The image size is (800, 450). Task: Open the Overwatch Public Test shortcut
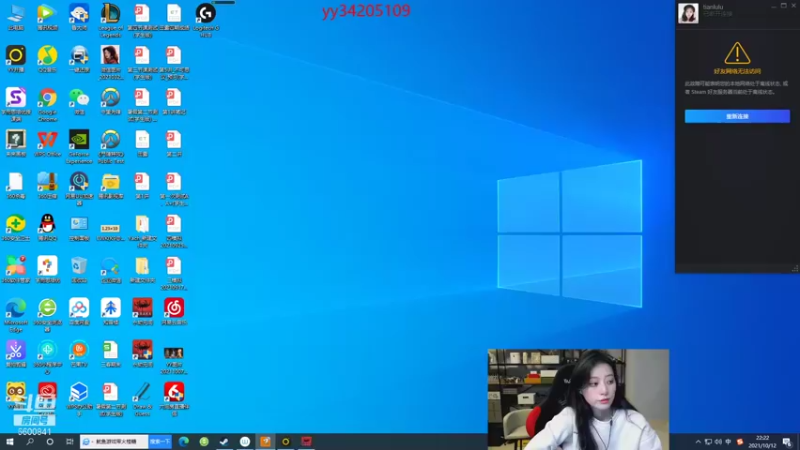[111, 140]
